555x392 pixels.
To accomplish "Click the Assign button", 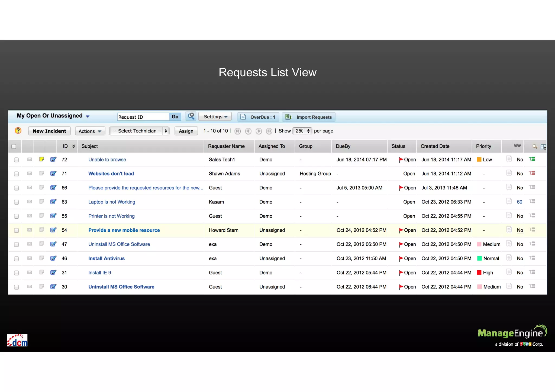I will point(186,131).
